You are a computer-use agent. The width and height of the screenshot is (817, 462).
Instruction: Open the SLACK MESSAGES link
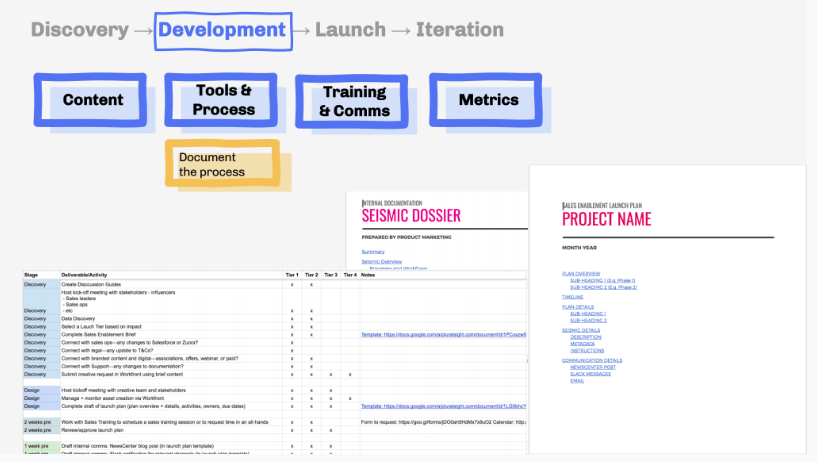click(x=590, y=374)
